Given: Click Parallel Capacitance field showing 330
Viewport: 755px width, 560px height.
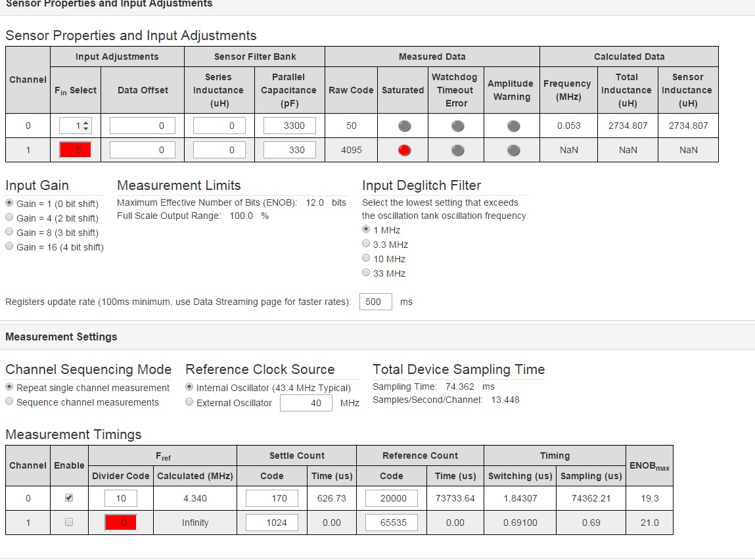Looking at the screenshot, I should tap(290, 150).
